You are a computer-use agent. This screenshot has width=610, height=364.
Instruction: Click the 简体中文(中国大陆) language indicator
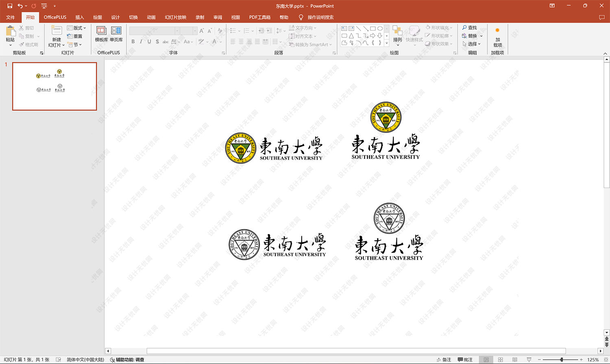click(x=85, y=360)
